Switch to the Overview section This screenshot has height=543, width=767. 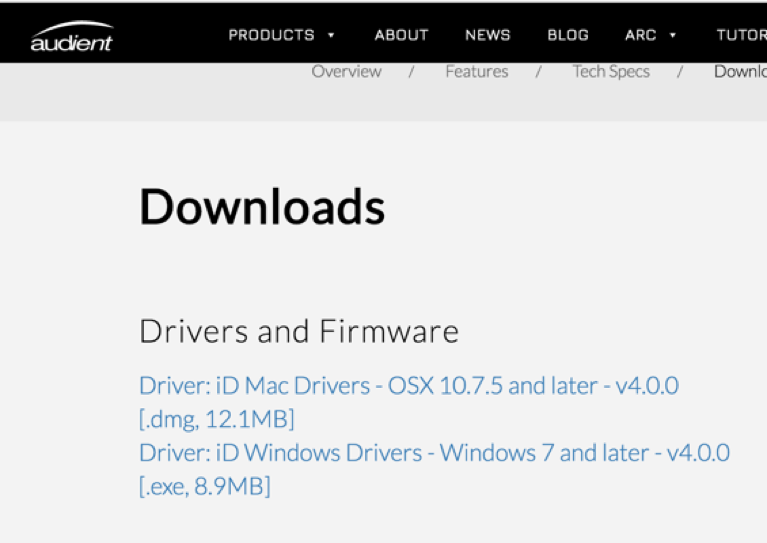[346, 72]
